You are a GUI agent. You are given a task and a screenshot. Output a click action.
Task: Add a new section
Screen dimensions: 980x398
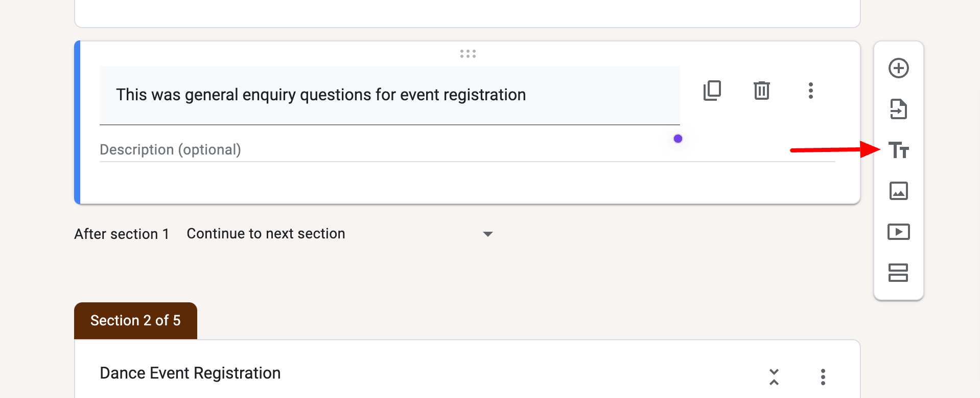coord(898,273)
